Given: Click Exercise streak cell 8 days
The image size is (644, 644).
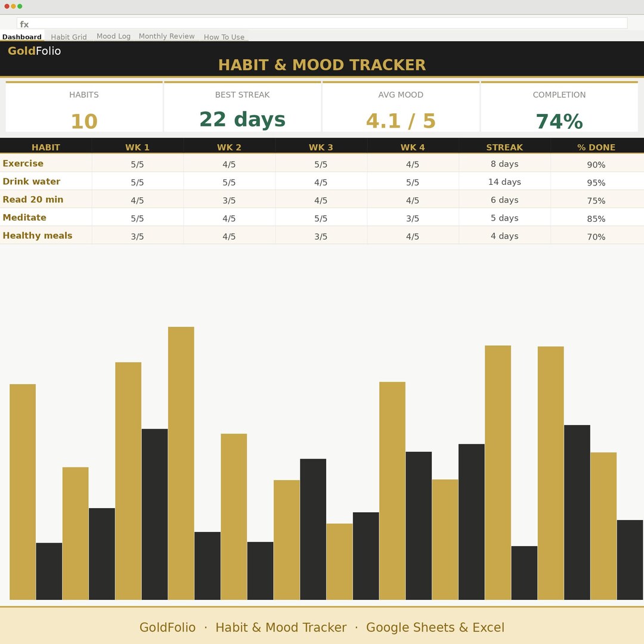Looking at the screenshot, I should 504,163.
